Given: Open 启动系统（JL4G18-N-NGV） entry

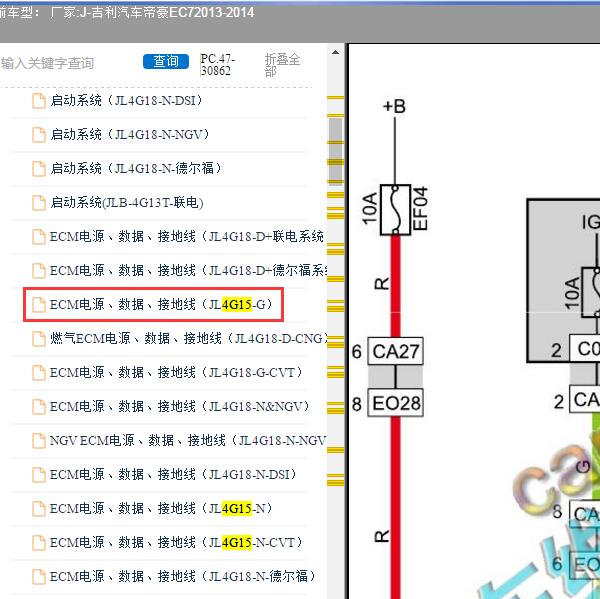Looking at the screenshot, I should [x=130, y=135].
